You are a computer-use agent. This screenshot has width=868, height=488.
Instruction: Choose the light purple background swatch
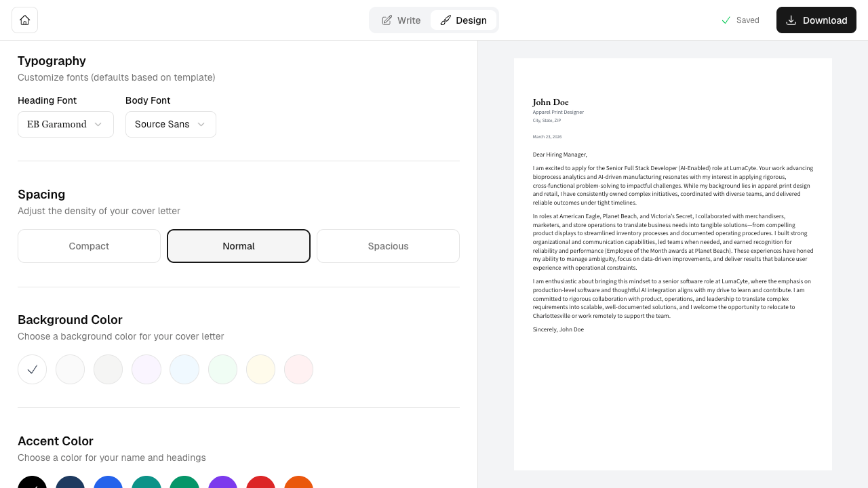coord(146,369)
